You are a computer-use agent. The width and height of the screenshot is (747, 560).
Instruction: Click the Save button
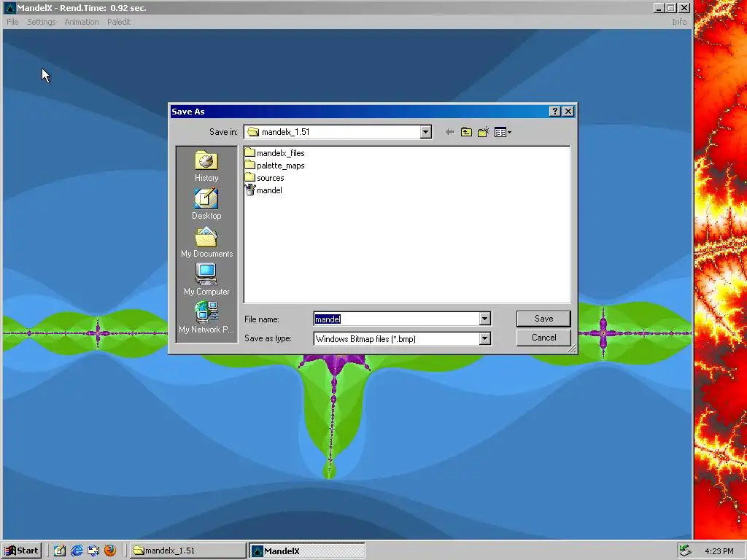click(x=543, y=319)
